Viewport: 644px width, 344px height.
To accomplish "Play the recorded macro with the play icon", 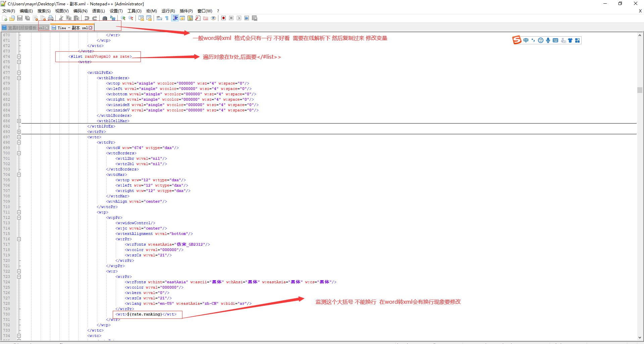I will tap(239, 18).
